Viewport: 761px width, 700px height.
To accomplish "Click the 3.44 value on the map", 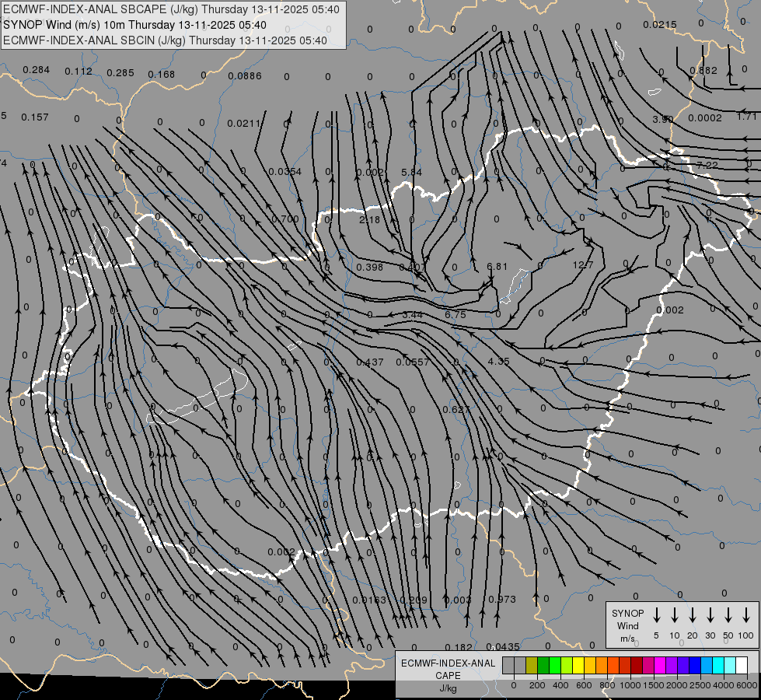I will (x=413, y=314).
